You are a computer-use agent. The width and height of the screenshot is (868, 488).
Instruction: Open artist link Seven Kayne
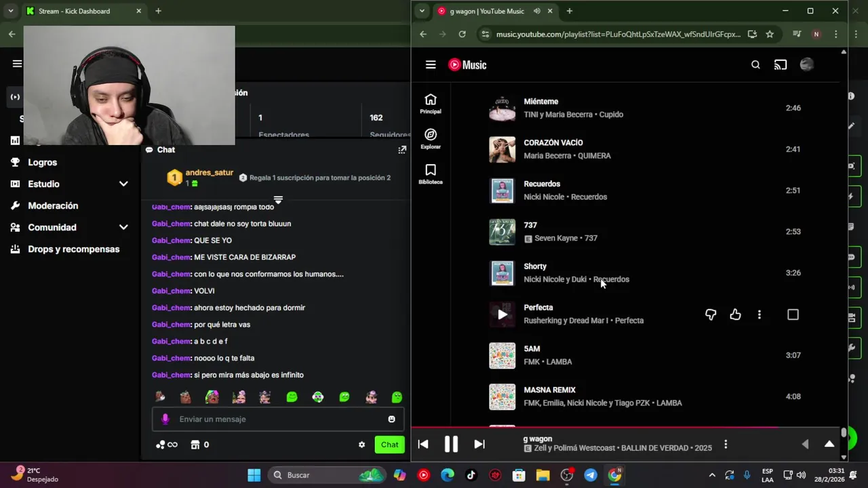(556, 239)
